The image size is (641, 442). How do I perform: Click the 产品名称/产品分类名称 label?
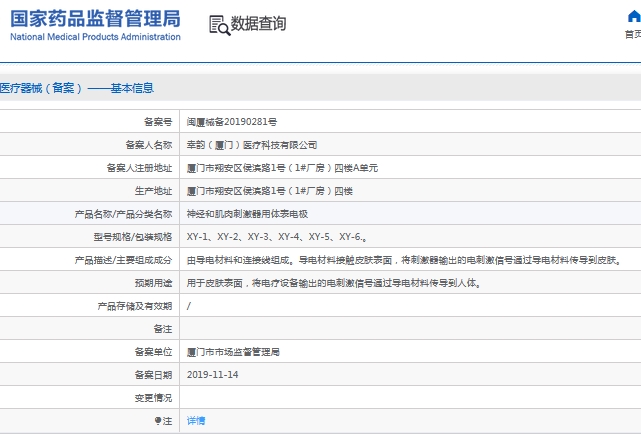(x=123, y=214)
